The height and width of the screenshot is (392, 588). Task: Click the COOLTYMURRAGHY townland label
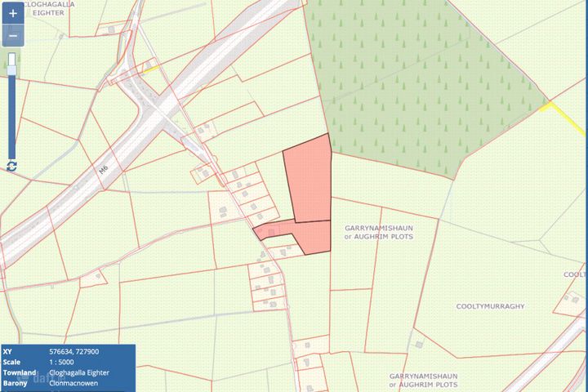pyautogui.click(x=489, y=305)
